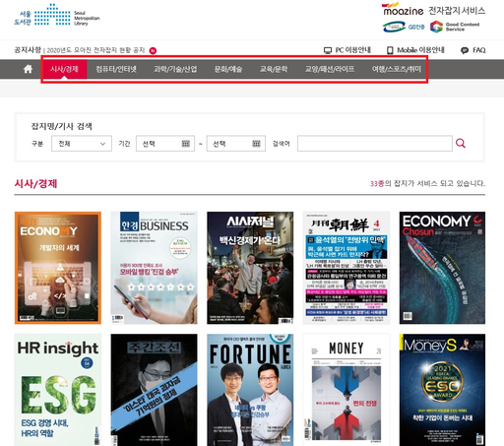504x446 pixels.
Task: Click the red N badge by notice
Action: coord(153,50)
